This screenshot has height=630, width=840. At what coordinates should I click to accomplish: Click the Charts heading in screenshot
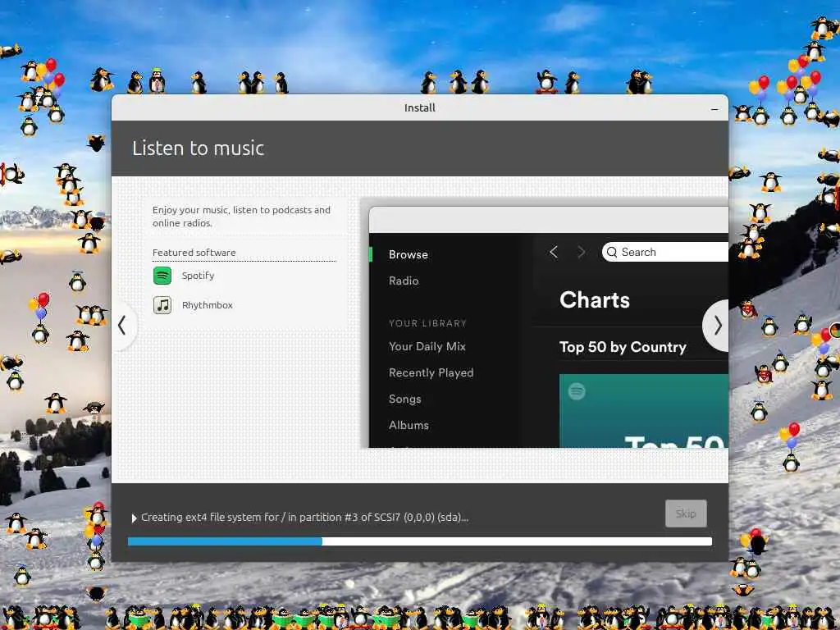click(595, 300)
